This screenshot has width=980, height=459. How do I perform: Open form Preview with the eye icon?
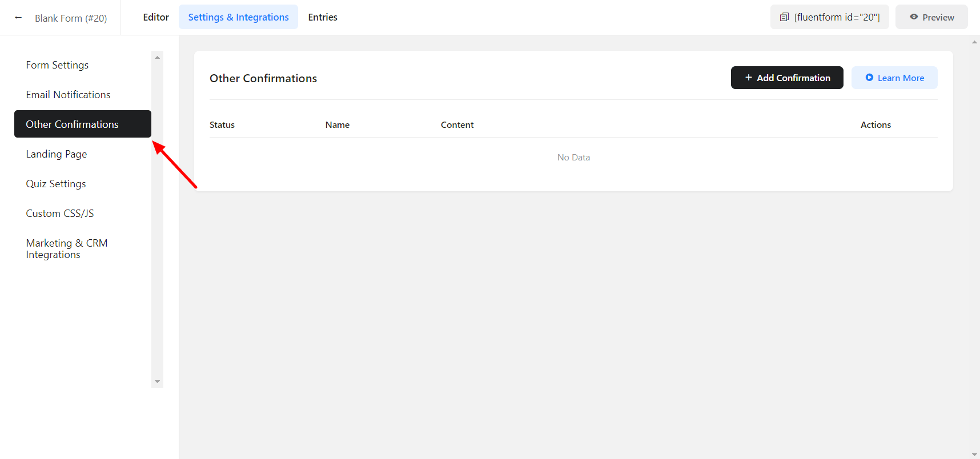931,17
